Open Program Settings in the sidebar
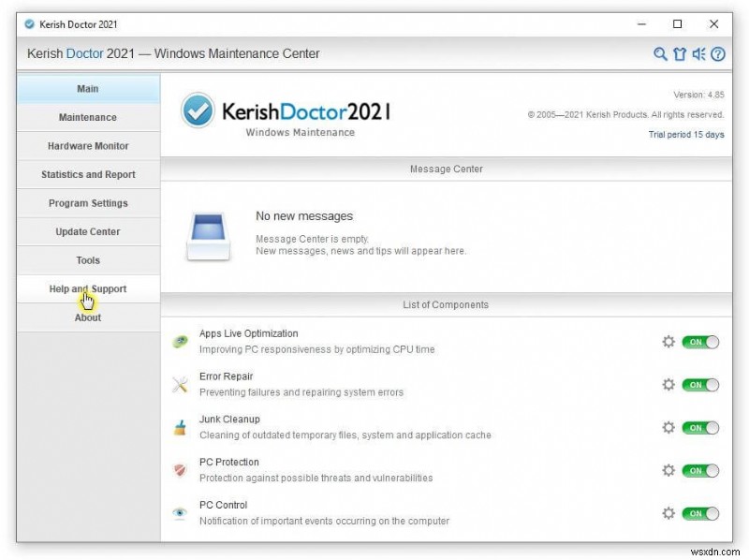This screenshot has height=560, width=749. coord(88,203)
